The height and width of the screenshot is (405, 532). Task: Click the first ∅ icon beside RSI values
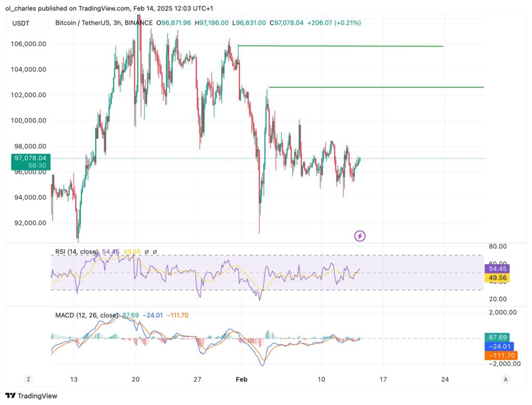click(x=147, y=251)
